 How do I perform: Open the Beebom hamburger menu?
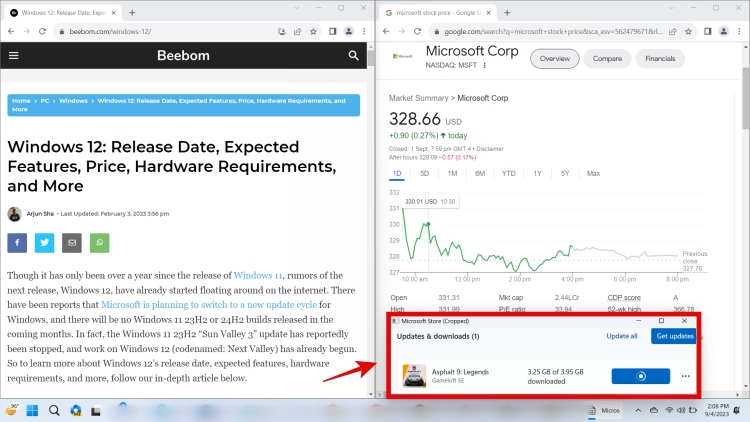coord(15,56)
